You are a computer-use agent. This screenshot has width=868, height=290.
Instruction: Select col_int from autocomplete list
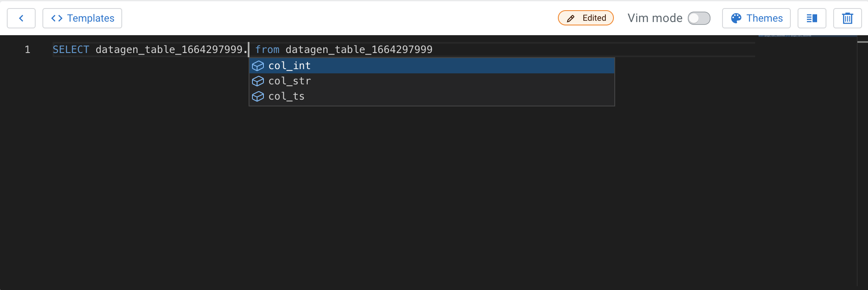click(432, 66)
